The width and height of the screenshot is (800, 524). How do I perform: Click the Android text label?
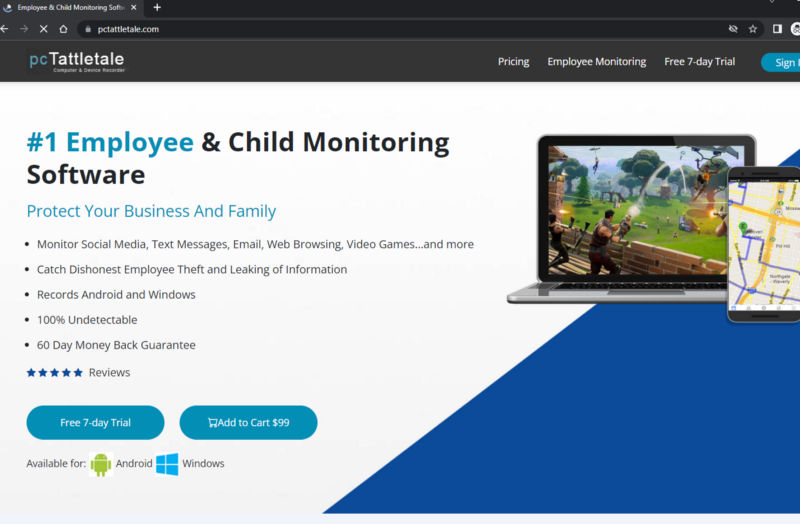(x=134, y=463)
